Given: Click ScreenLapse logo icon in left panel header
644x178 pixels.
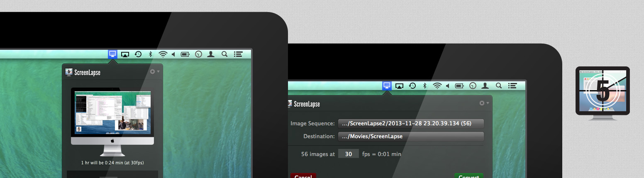Looking at the screenshot, I should pos(69,72).
